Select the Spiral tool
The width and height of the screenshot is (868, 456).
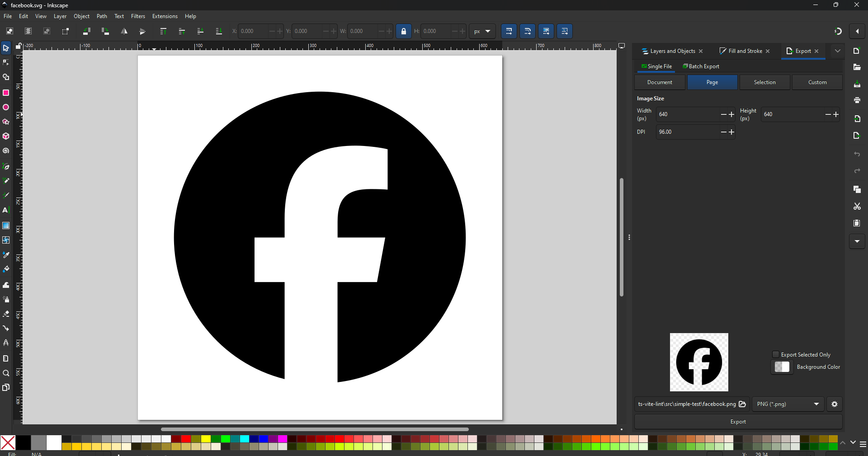(6, 151)
